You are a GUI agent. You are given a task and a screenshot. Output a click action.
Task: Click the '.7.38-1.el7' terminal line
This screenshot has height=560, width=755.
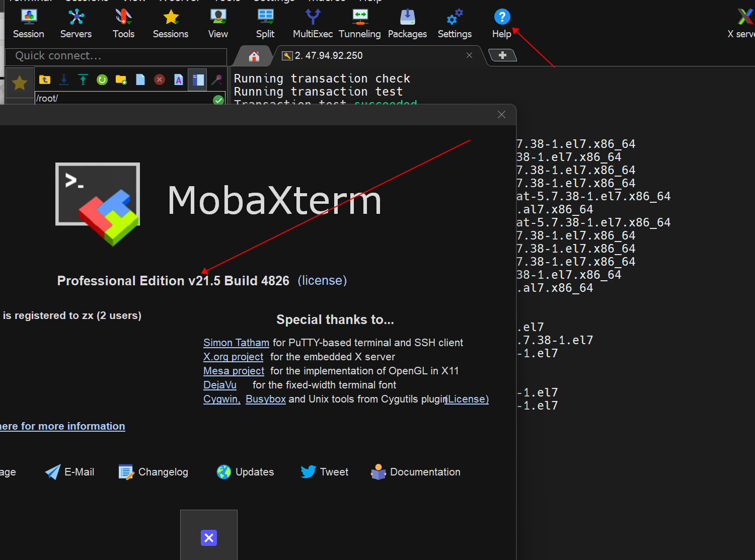tap(555, 340)
